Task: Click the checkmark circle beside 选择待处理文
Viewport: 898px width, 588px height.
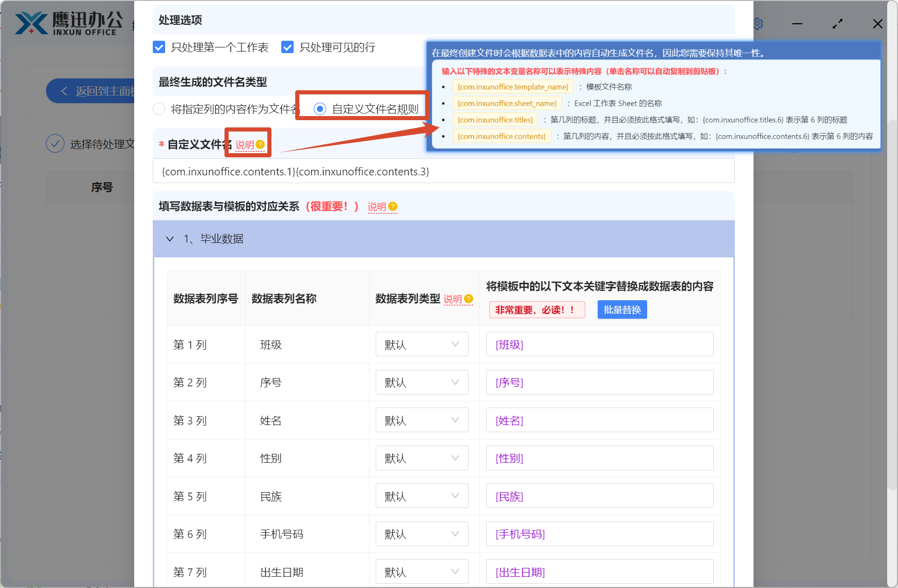Action: click(55, 143)
